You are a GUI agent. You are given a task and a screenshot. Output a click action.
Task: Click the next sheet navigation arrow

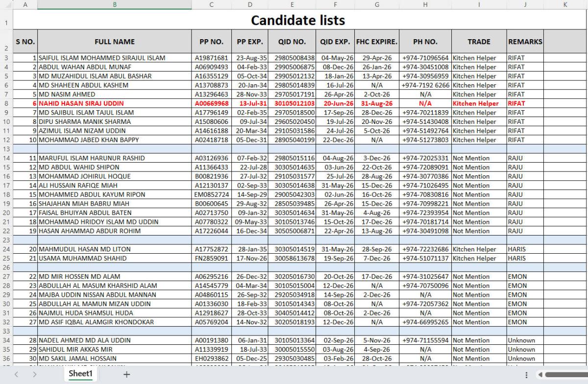35,375
